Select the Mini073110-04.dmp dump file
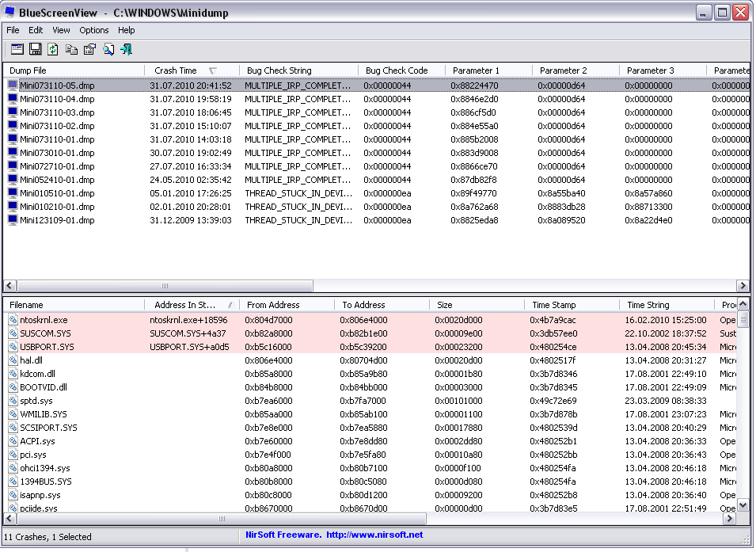This screenshot has height=552, width=756. 57,99
